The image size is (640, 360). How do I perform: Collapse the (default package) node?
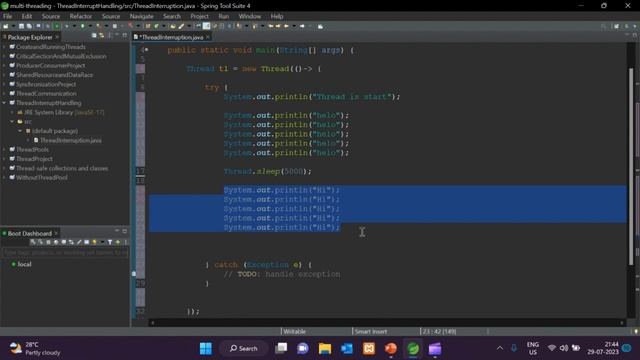tap(20, 131)
